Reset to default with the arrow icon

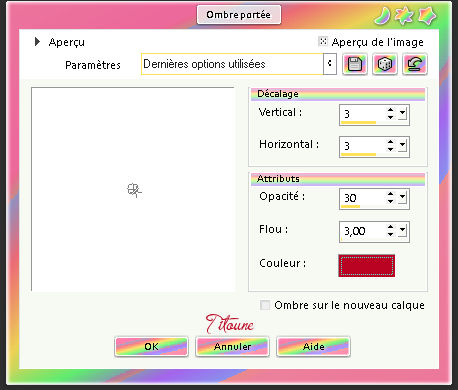(x=415, y=64)
